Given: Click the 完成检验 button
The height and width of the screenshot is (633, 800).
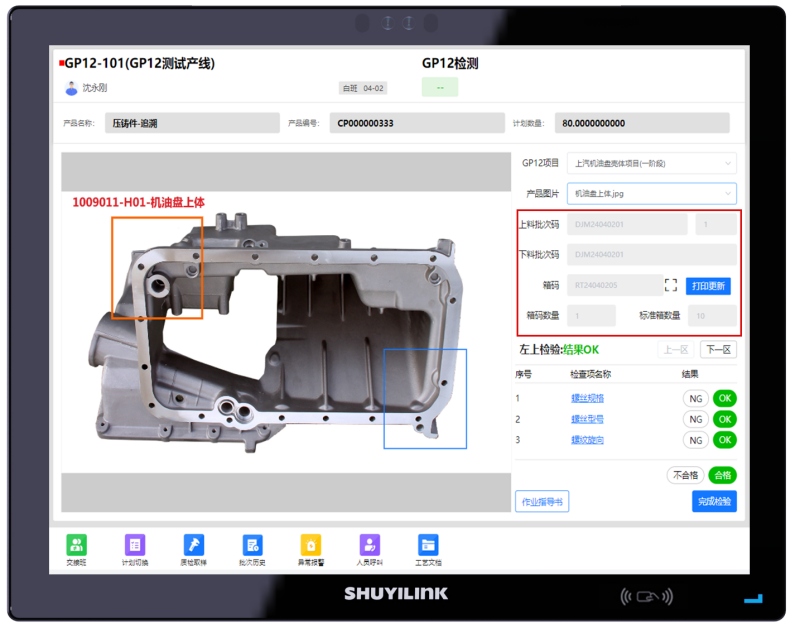Looking at the screenshot, I should point(714,501).
